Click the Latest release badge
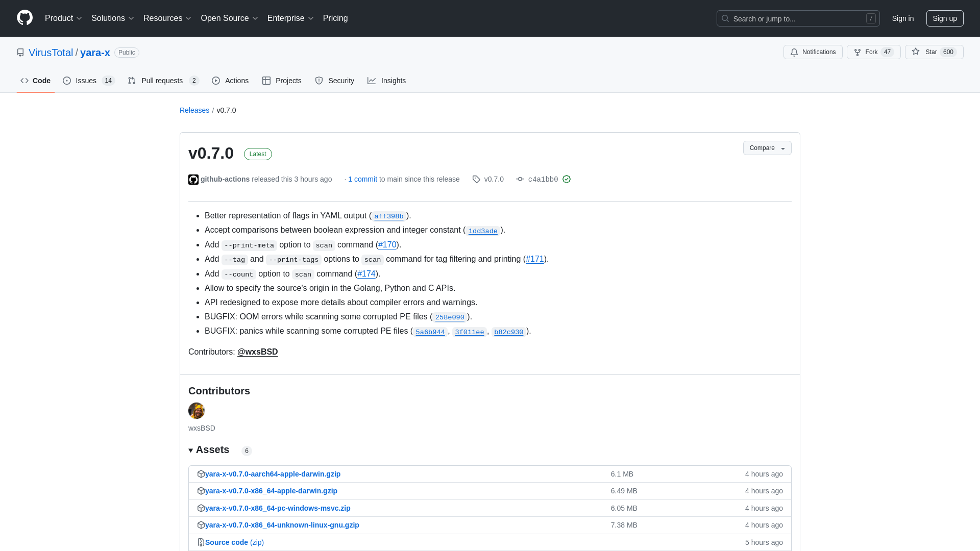980x551 pixels. (258, 154)
